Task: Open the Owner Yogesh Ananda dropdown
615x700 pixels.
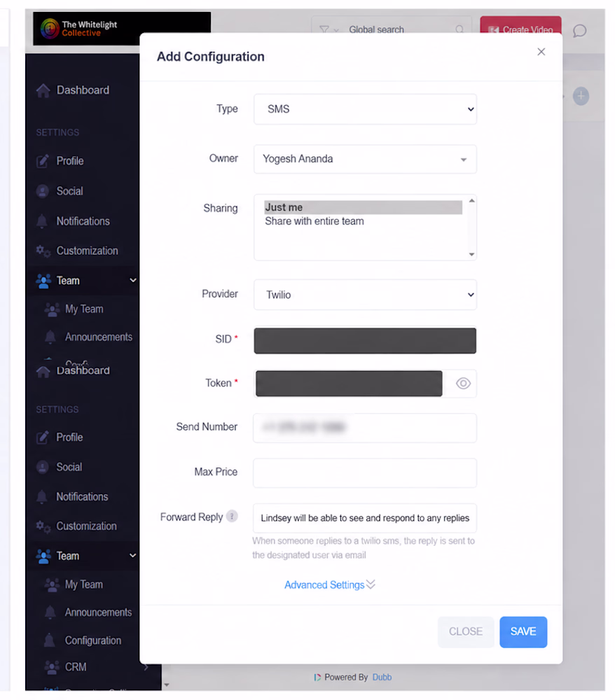Action: click(365, 159)
